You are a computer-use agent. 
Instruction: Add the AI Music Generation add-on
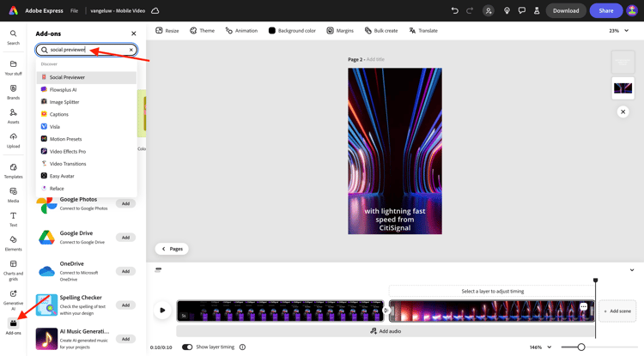125,339
